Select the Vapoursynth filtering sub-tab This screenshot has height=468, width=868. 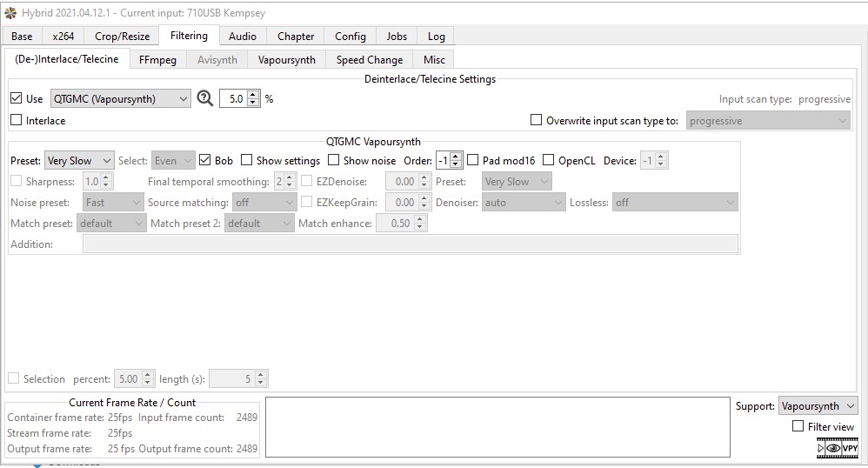click(x=287, y=60)
